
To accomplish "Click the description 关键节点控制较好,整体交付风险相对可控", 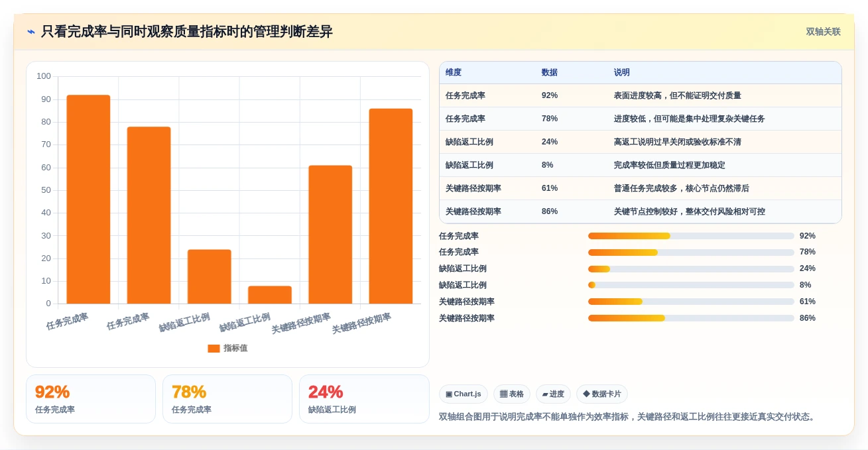I will 690,211.
